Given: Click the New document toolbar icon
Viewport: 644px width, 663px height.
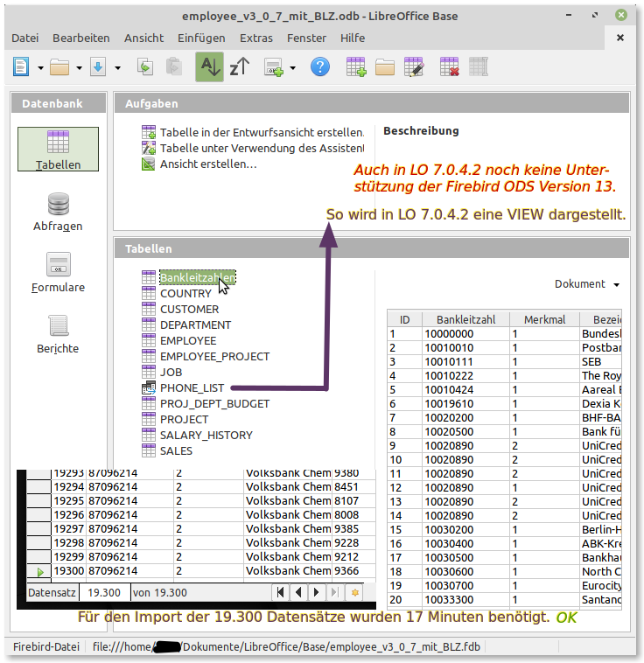Looking at the screenshot, I should [x=21, y=66].
